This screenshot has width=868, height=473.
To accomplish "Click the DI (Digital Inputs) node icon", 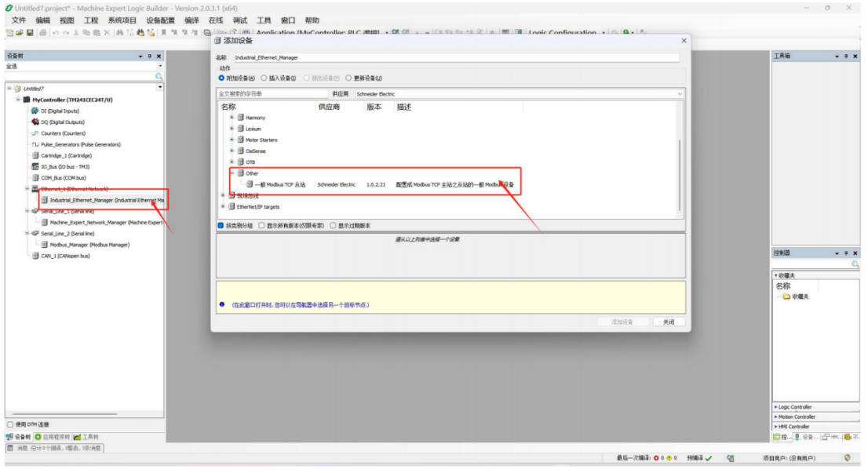I will click(x=35, y=111).
